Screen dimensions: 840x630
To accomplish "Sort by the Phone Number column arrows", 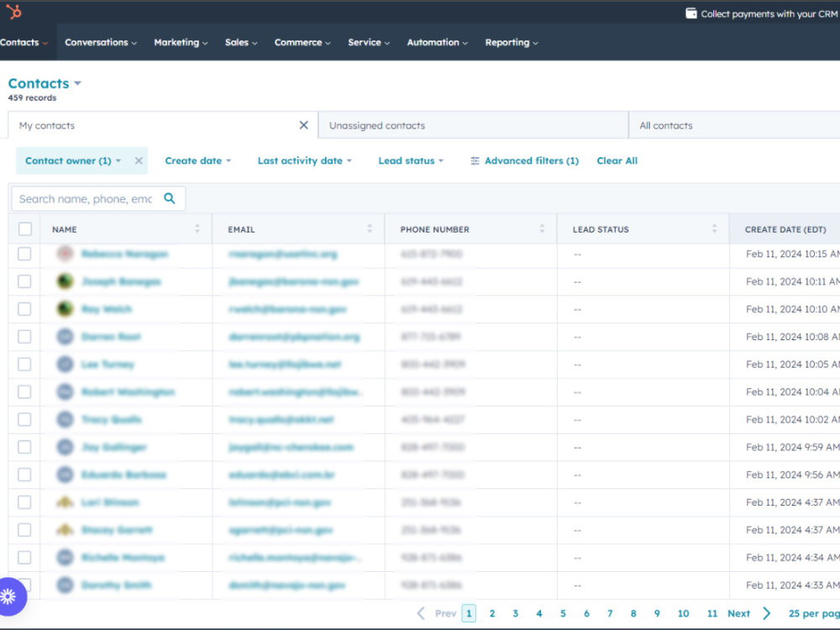I will [542, 228].
